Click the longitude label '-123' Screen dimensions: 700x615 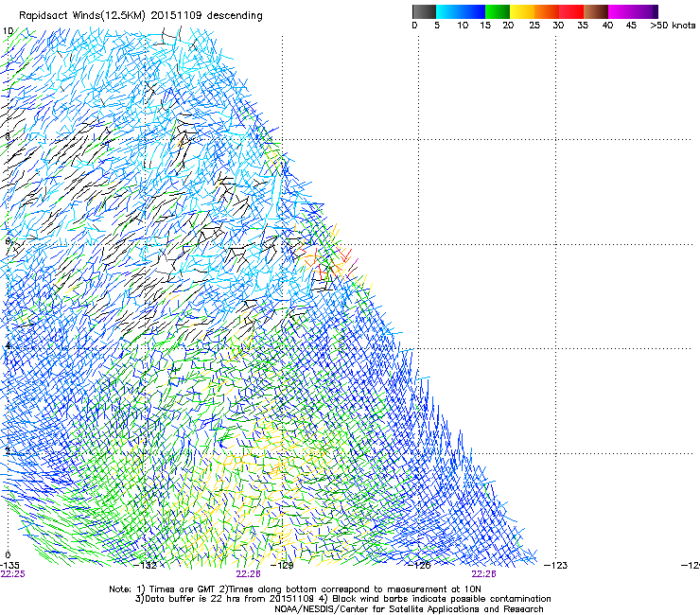556,566
